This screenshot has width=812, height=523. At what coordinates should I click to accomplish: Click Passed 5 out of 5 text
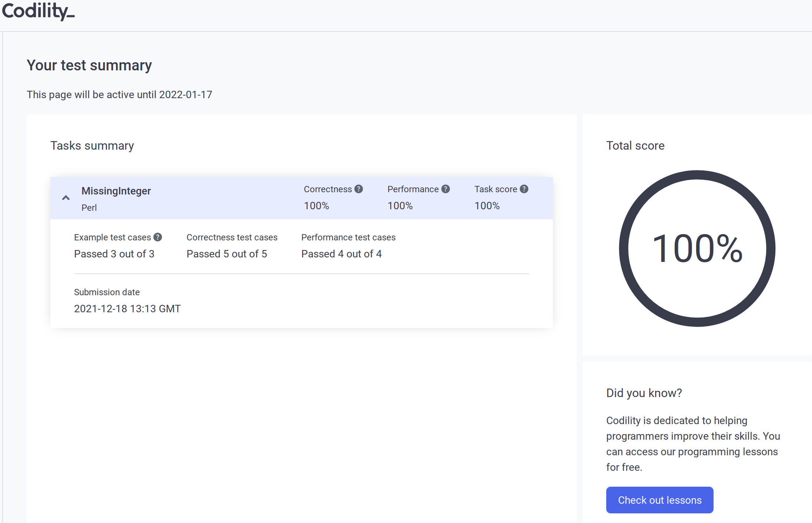227,254
